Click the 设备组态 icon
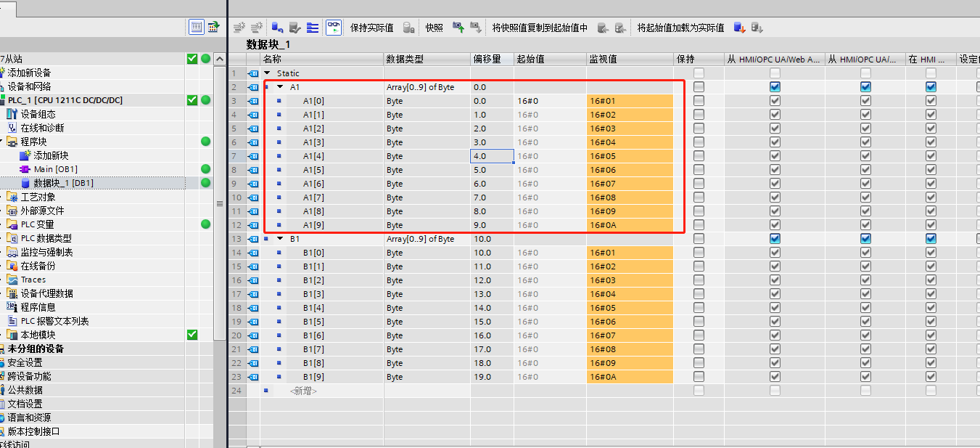Screen dimensions: 980x448 point(12,114)
